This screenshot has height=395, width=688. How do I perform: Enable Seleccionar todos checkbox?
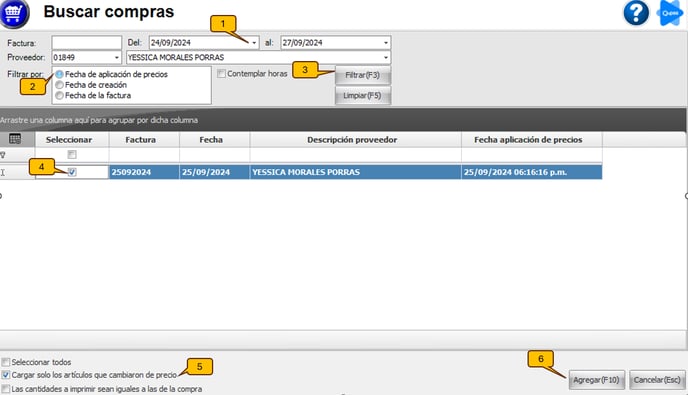[x=6, y=362]
